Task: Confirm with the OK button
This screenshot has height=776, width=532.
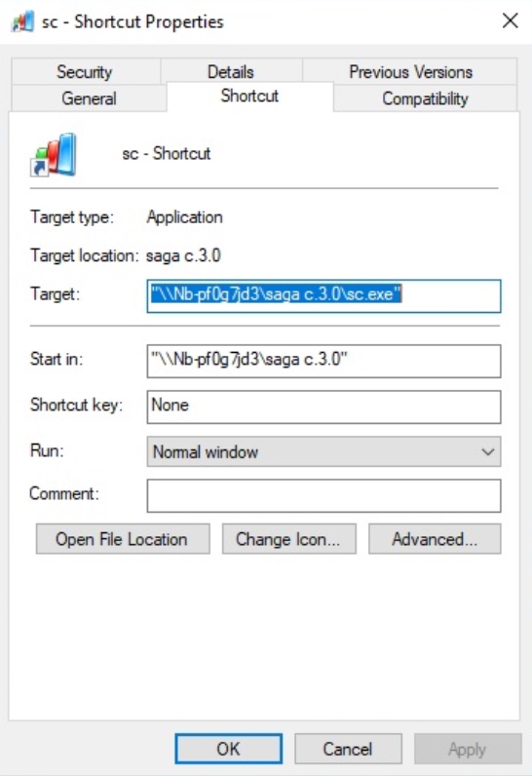Action: (x=228, y=749)
